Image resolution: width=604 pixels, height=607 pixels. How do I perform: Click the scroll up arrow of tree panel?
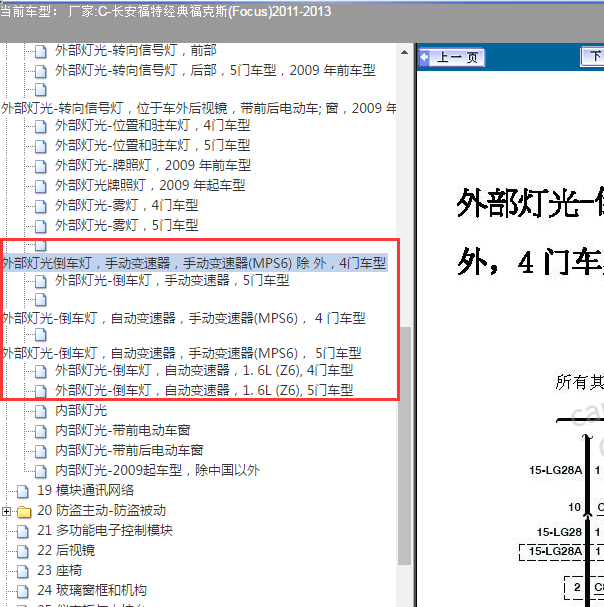pos(405,52)
